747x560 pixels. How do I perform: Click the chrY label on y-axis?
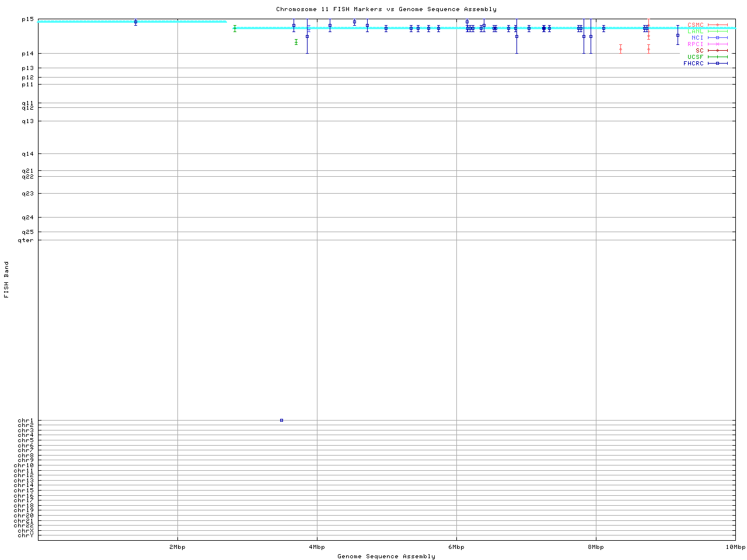(x=26, y=535)
